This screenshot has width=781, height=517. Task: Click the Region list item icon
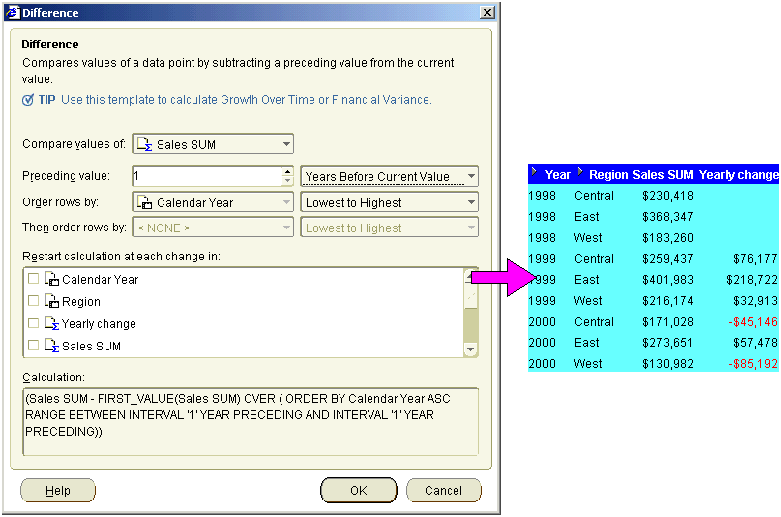coord(52,301)
